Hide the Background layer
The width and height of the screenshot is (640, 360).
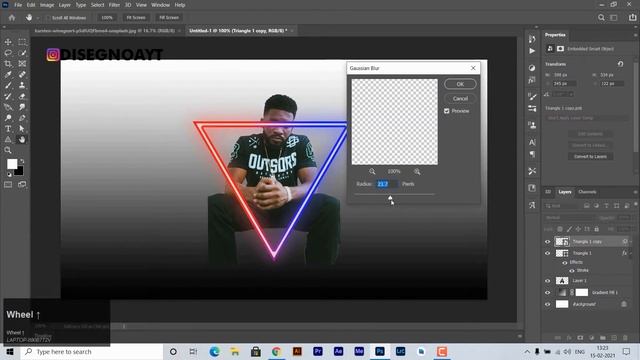pos(548,304)
